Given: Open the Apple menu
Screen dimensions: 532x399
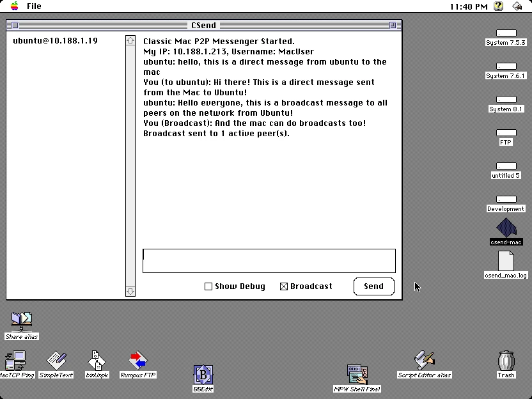Looking at the screenshot, I should point(13,6).
